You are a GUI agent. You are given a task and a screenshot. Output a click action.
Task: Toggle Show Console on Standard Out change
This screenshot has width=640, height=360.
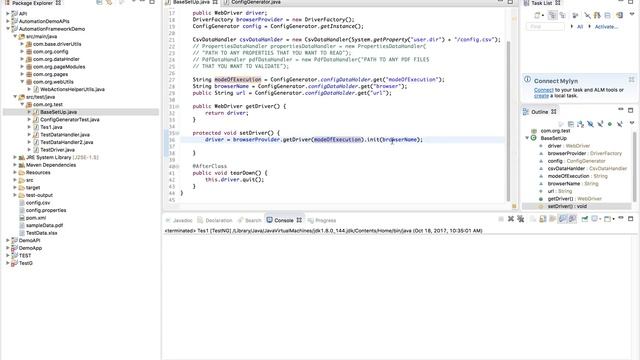(x=563, y=219)
